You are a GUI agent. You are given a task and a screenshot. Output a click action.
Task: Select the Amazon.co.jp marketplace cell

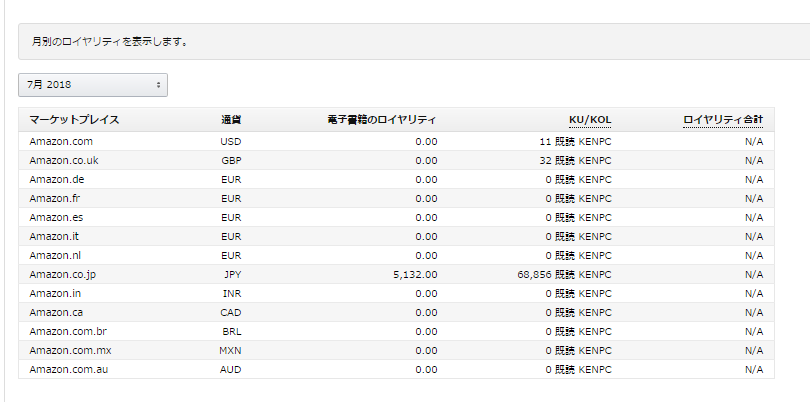click(x=63, y=275)
